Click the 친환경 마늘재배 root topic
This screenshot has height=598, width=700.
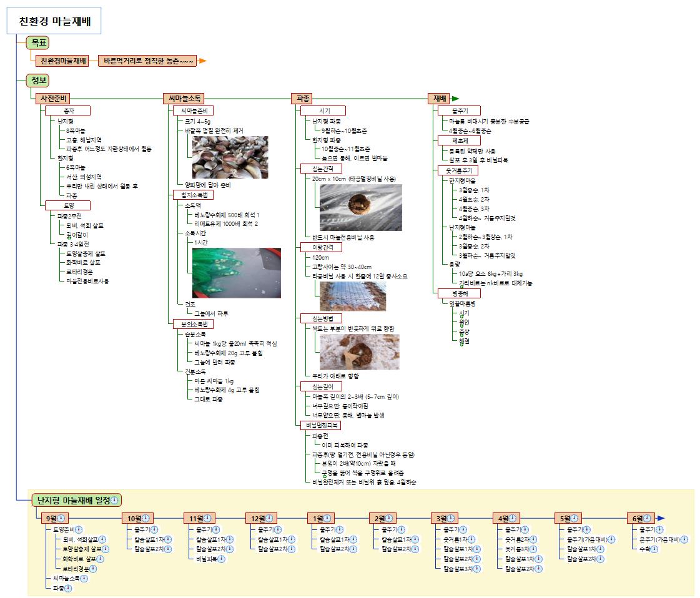click(54, 22)
